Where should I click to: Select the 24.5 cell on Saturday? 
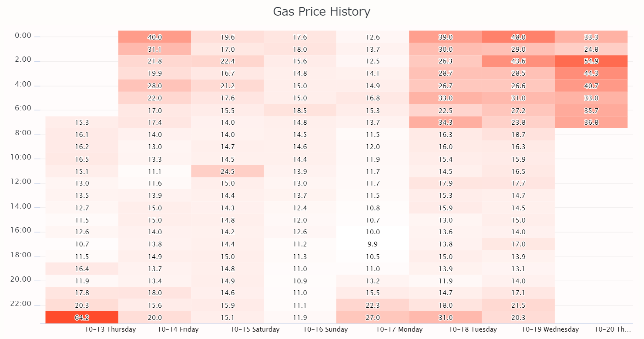(x=227, y=171)
